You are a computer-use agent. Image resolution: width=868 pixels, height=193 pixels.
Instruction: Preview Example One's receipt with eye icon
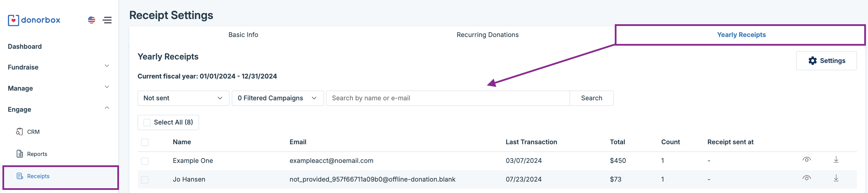click(807, 160)
